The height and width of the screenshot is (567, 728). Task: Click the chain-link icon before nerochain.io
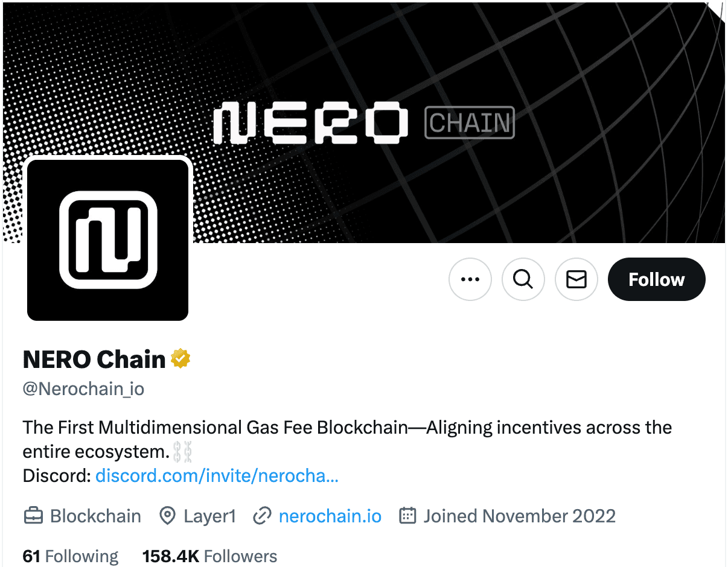(x=261, y=516)
